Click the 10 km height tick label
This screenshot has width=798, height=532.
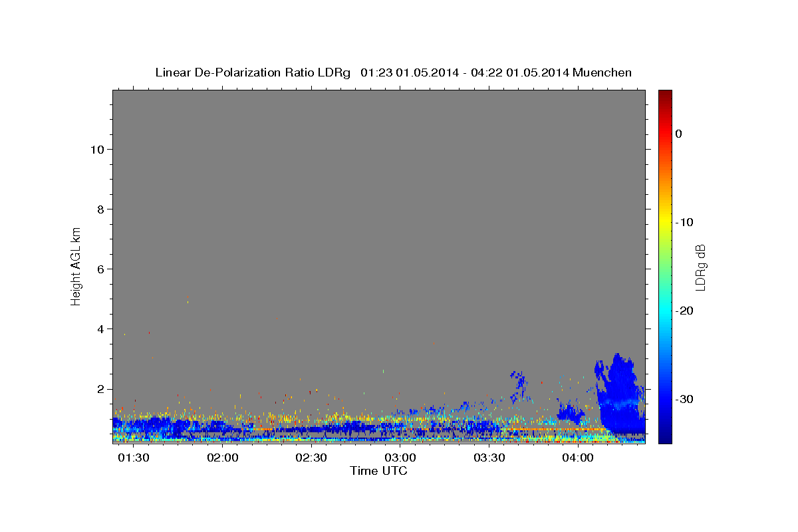(96, 149)
